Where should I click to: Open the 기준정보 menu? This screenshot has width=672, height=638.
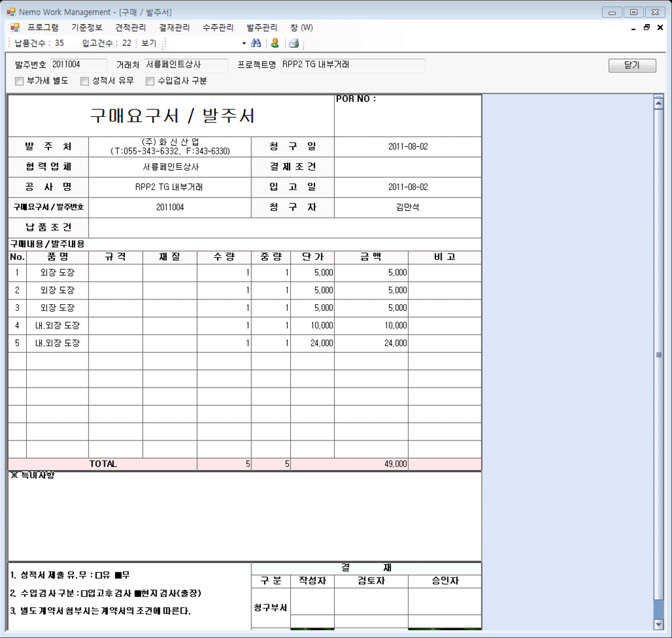pos(87,28)
